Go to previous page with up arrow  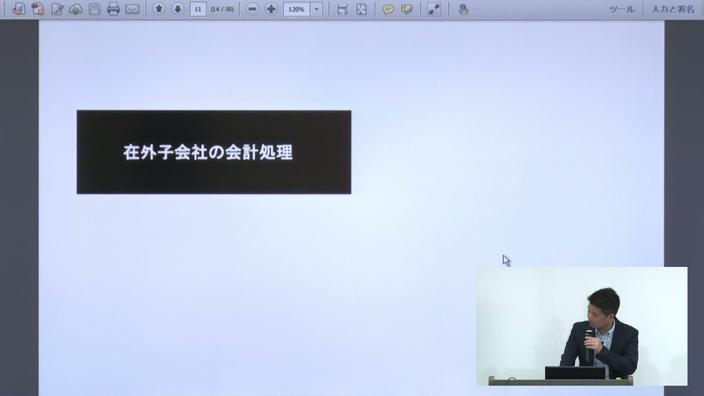pyautogui.click(x=158, y=9)
